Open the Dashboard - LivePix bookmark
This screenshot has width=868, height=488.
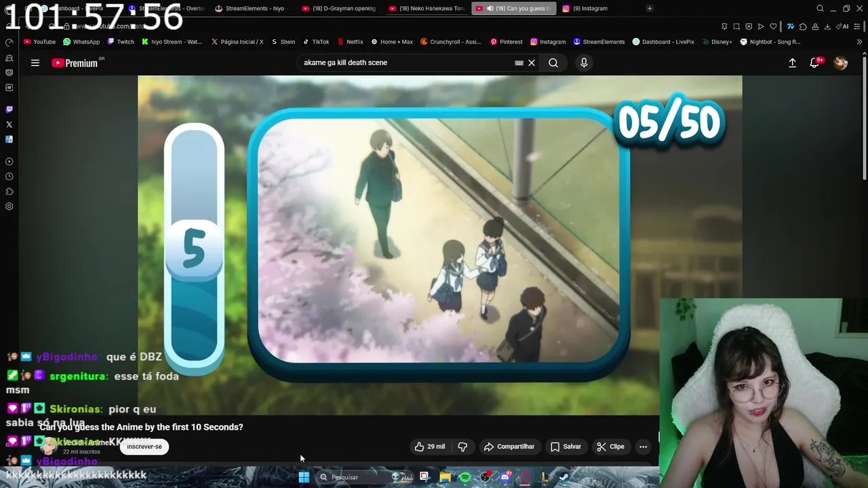663,42
